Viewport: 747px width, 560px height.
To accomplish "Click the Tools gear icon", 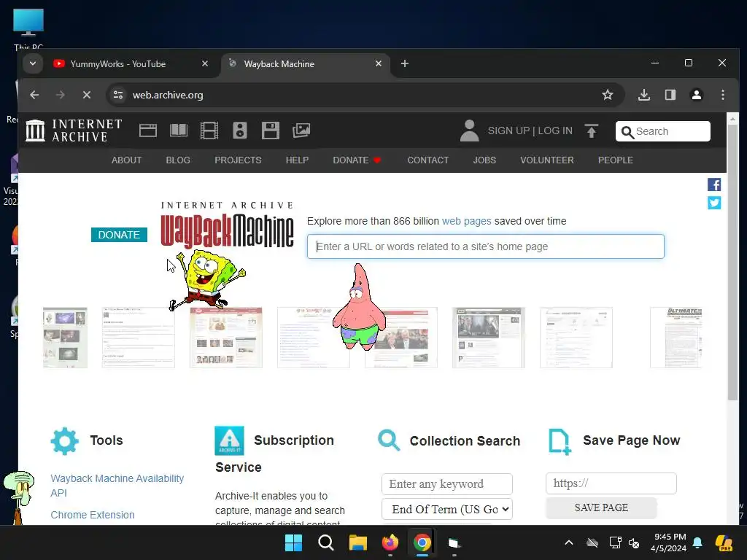I will tap(64, 441).
